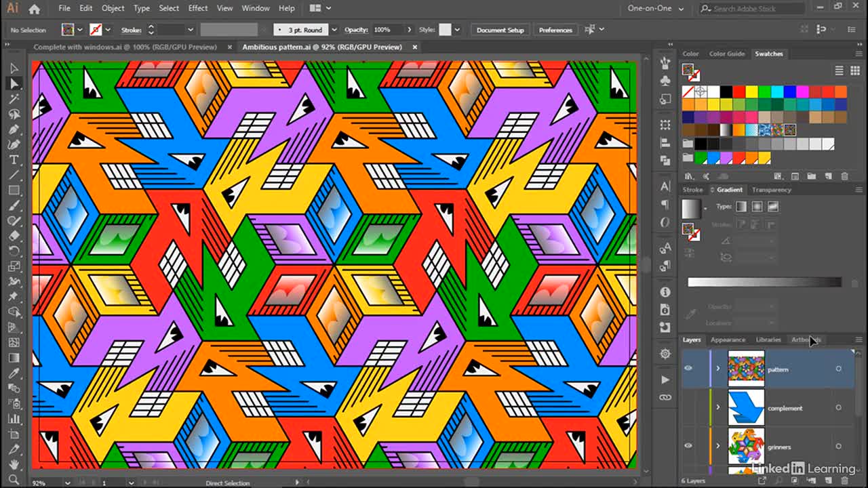
Task: Open the Actions panel play icon
Action: coord(665,380)
